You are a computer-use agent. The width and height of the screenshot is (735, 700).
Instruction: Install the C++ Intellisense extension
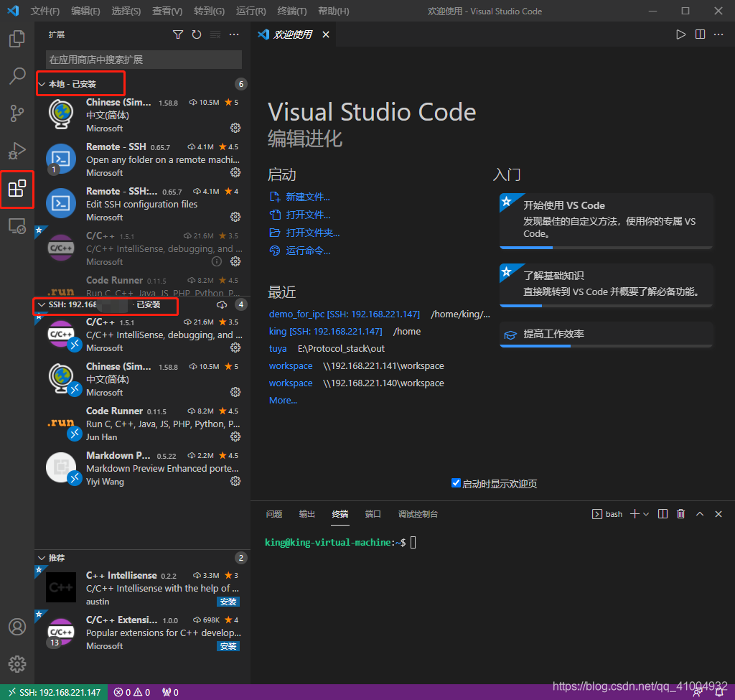coord(228,602)
